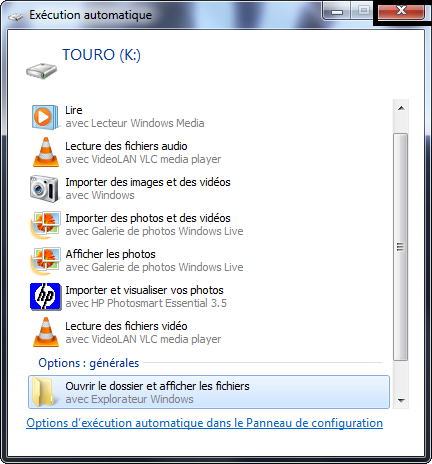Click the HP Photosmart logo icon
This screenshot has height=464, width=432.
[46, 297]
